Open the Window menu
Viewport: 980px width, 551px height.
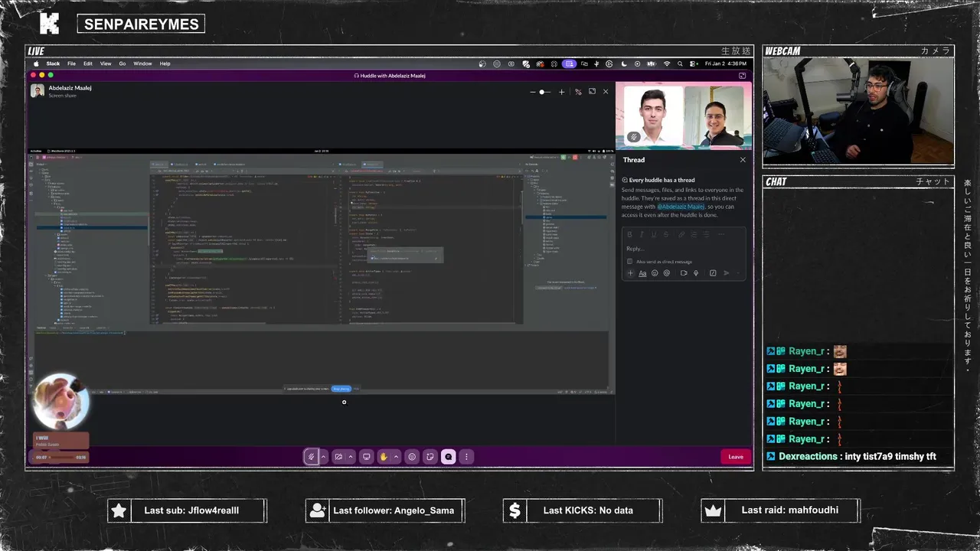tap(143, 64)
